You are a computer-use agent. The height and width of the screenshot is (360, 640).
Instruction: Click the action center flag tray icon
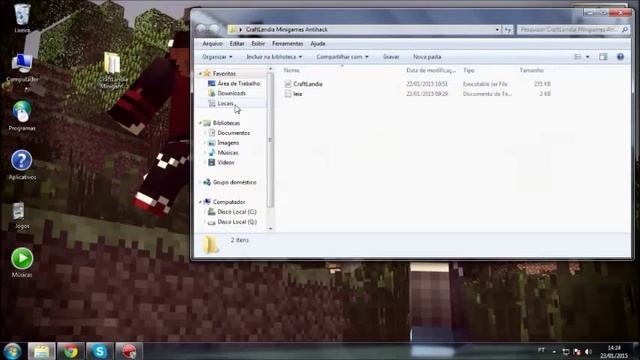577,351
